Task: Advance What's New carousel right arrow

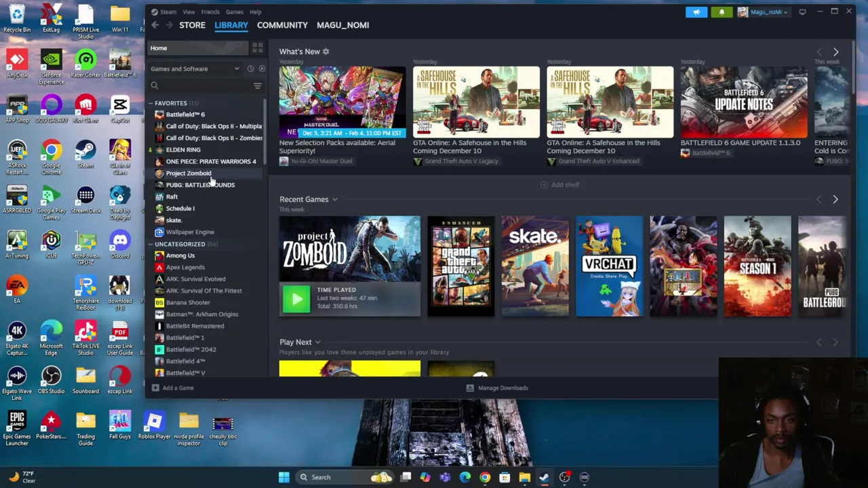Action: 835,52
